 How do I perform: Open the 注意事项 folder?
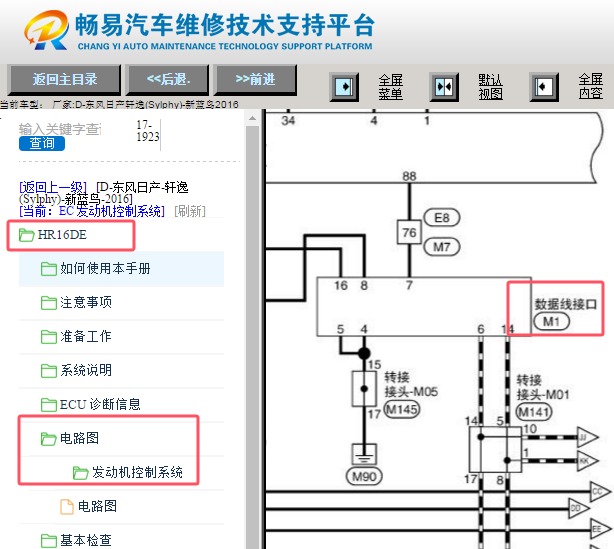point(86,302)
